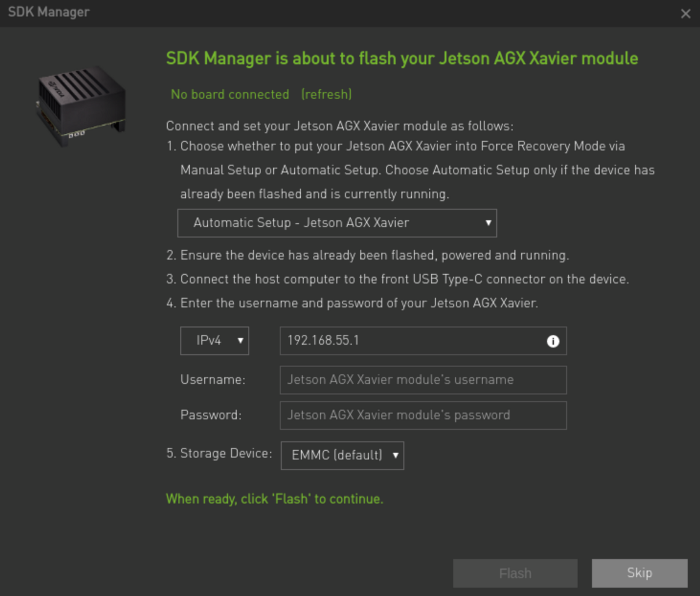Open the Automatic Setup mode dropdown
This screenshot has height=596, width=700.
click(337, 223)
